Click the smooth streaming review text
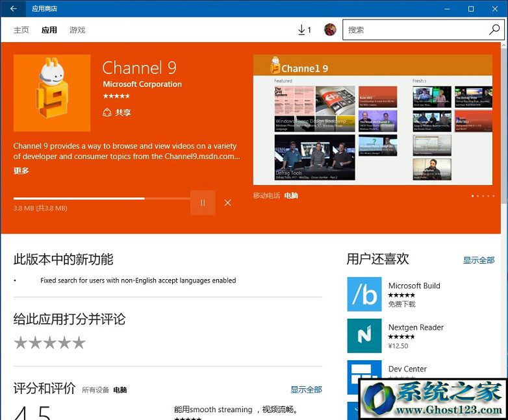 coord(236,410)
